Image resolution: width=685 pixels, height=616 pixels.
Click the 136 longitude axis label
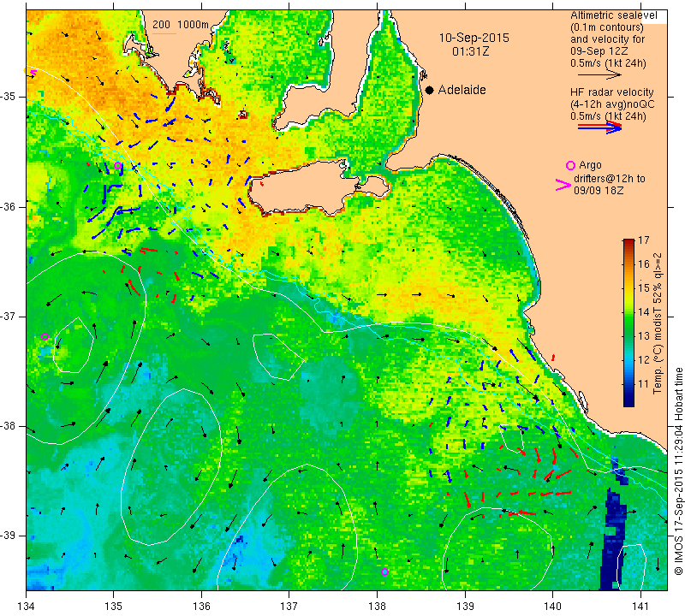[202, 606]
